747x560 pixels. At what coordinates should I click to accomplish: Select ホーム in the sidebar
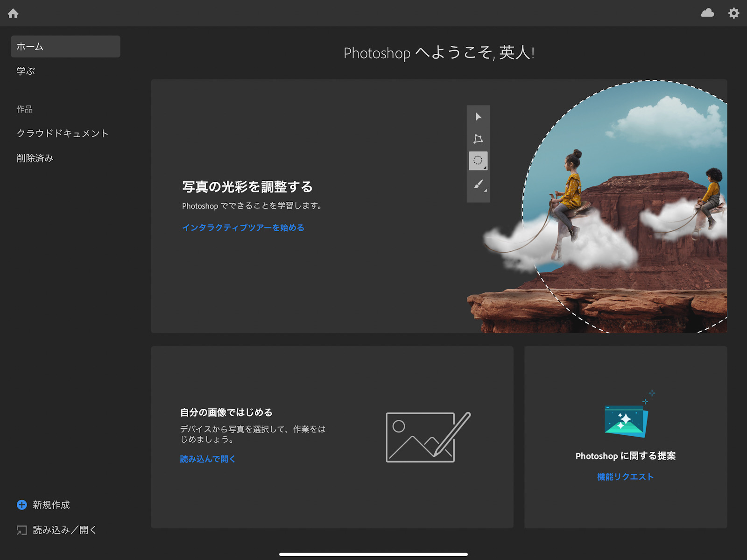65,47
